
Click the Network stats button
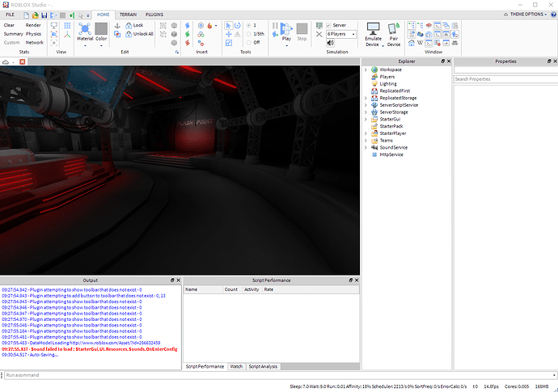[x=35, y=42]
